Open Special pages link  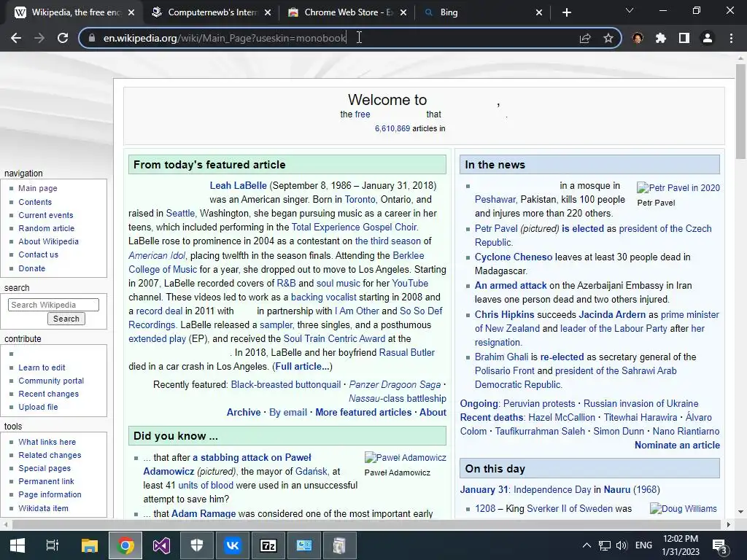point(44,469)
